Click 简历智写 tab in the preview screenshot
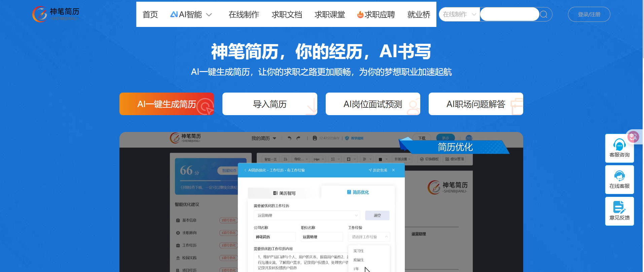644x272 pixels. click(284, 193)
